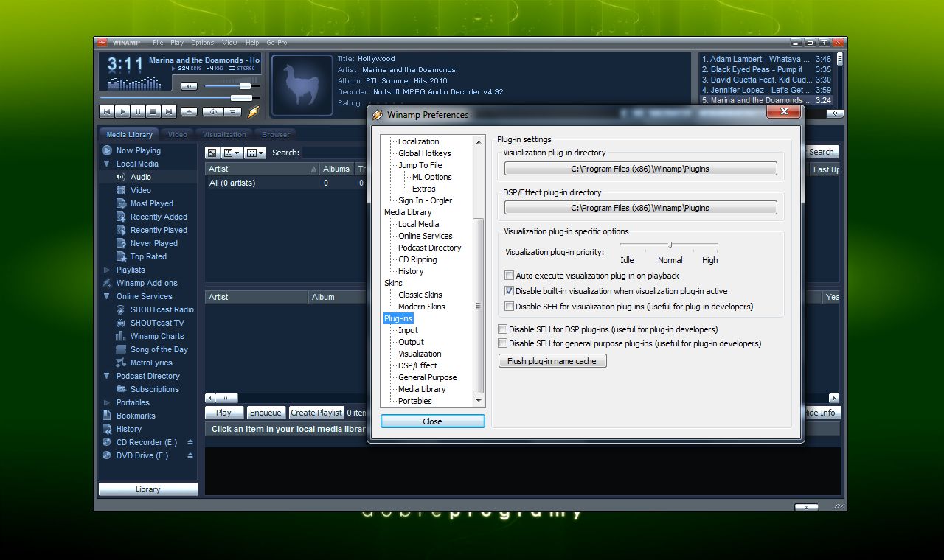
Task: Select Video under Local Media
Action: (x=140, y=190)
